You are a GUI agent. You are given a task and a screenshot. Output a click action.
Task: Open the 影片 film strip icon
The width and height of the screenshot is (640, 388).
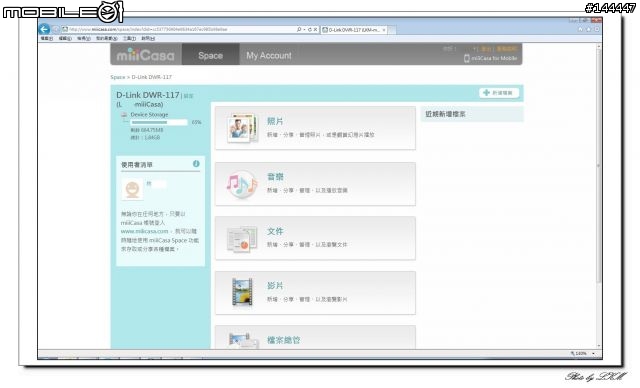242,292
